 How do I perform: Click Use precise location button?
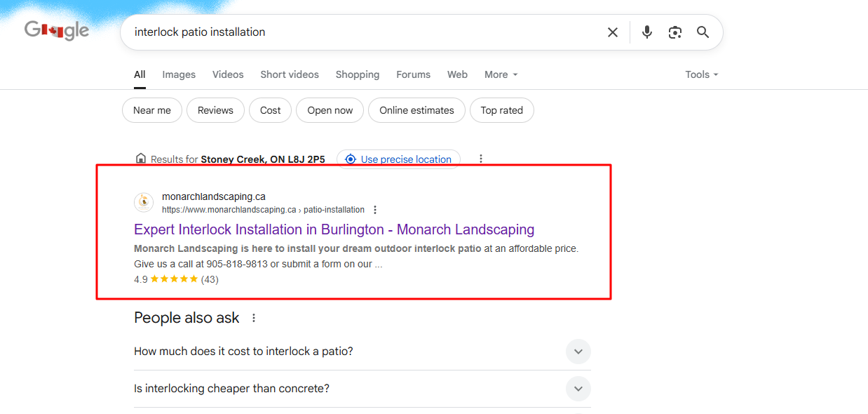(398, 159)
